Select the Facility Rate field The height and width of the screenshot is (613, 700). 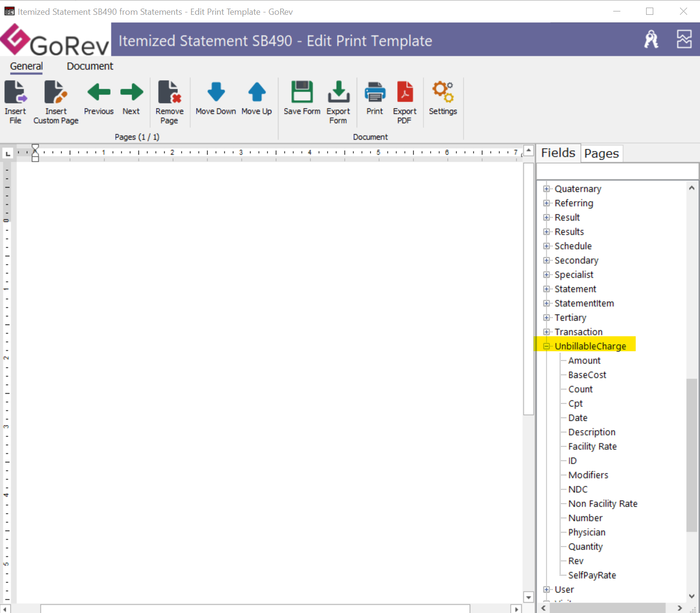coord(592,447)
